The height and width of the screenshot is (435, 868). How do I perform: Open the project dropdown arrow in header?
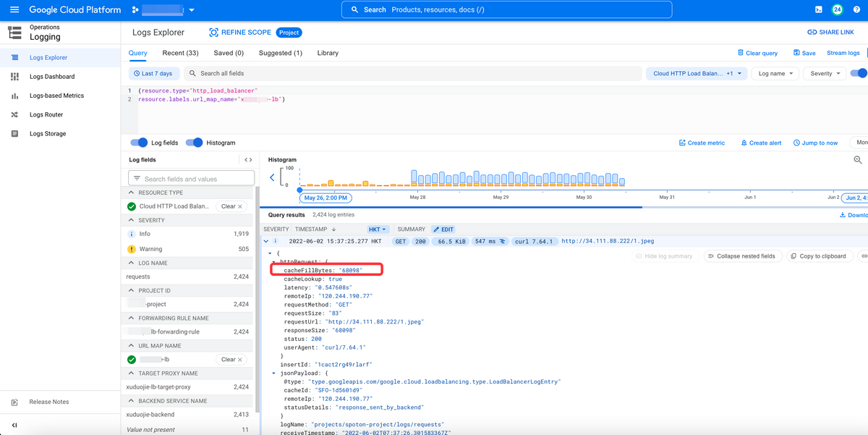click(x=192, y=10)
